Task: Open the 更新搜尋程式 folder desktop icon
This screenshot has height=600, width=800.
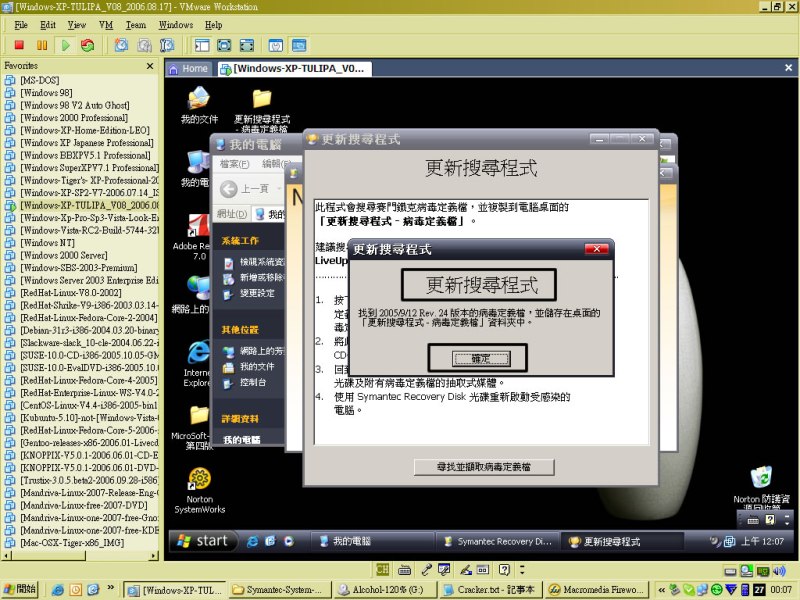Action: pos(262,110)
